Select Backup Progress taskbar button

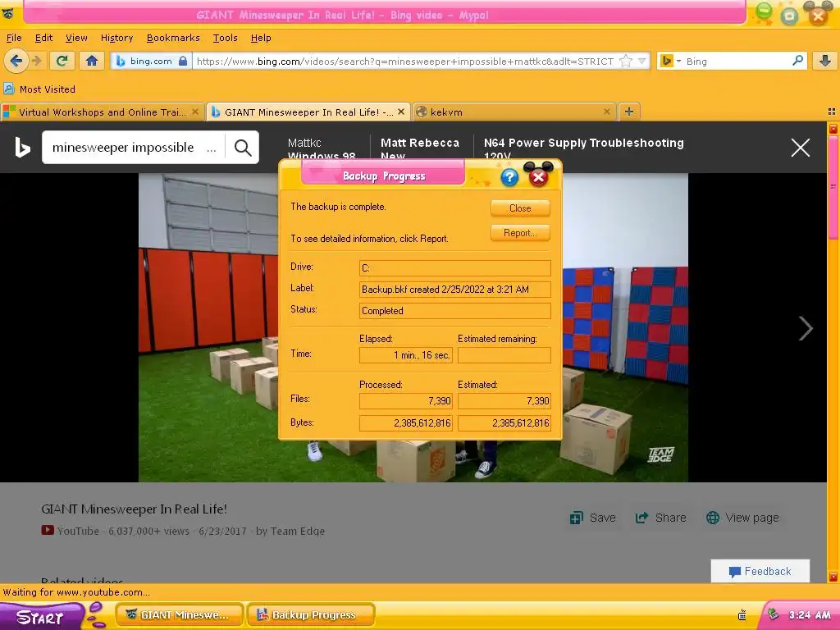[311, 614]
